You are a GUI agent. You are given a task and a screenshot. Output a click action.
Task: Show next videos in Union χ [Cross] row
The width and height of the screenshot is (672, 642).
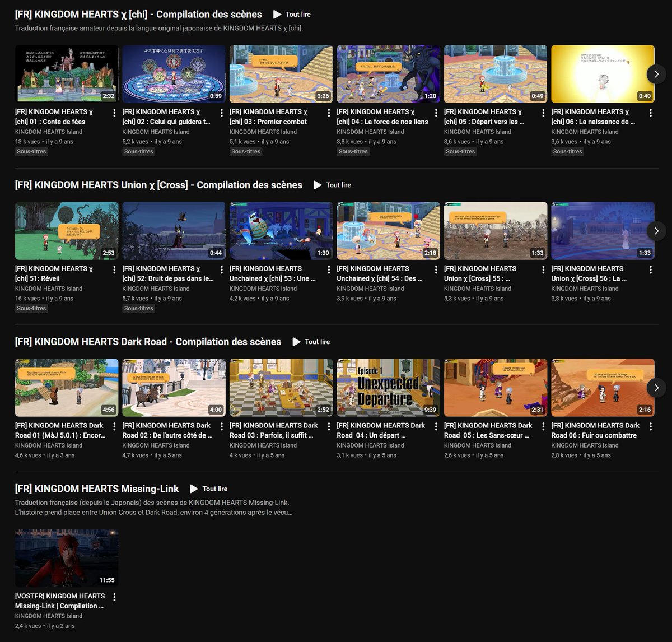(x=656, y=231)
